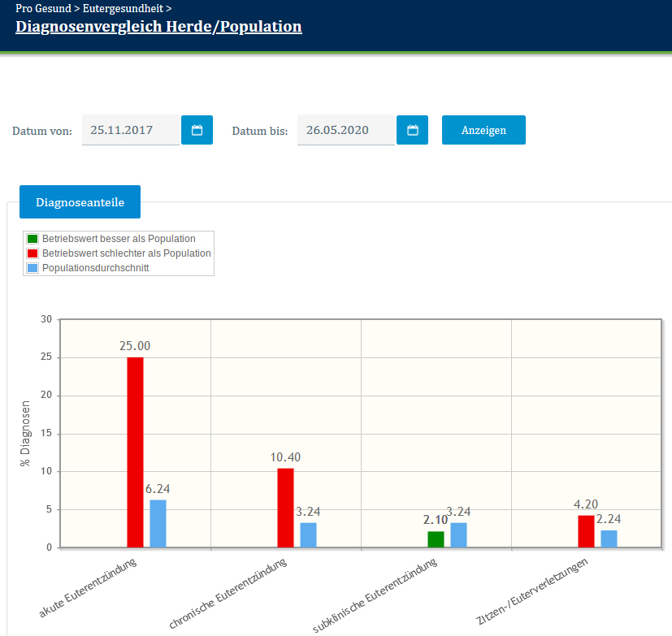Toggle the 'Populationsdurchschnitt' legend label
The width and height of the screenshot is (672, 636).
pos(95,268)
